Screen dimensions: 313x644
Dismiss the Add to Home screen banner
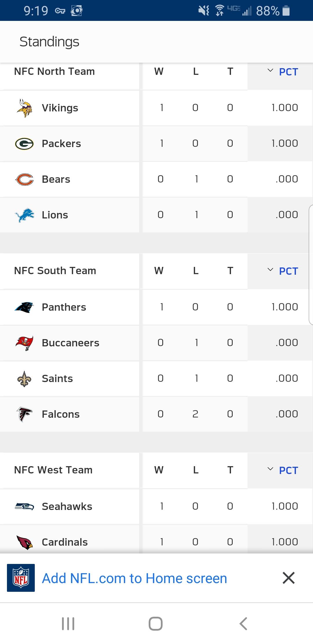[x=288, y=578]
